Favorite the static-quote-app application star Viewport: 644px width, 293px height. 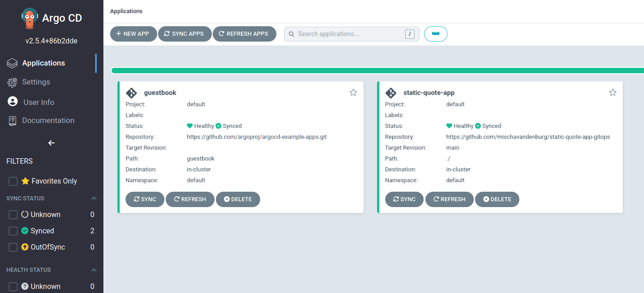(612, 92)
